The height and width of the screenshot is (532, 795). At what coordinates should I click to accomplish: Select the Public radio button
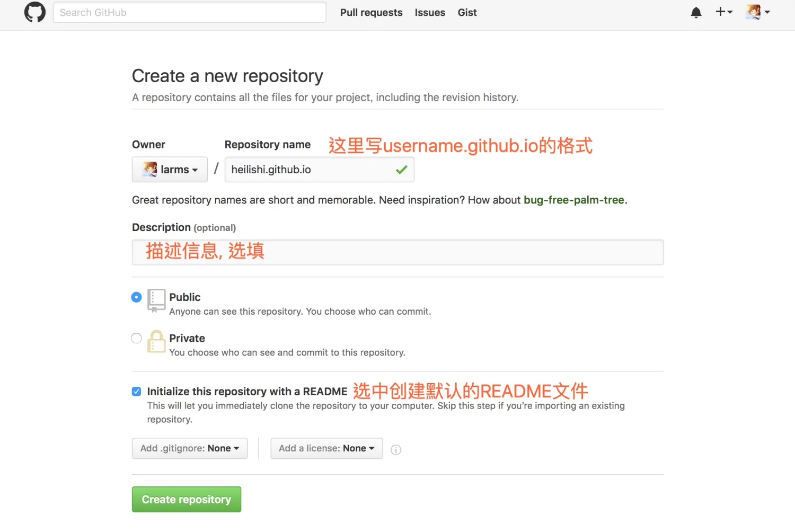pyautogui.click(x=136, y=297)
